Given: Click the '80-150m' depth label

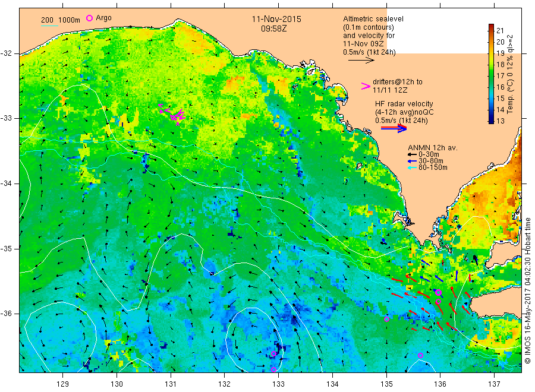Looking at the screenshot, I should point(433,167).
